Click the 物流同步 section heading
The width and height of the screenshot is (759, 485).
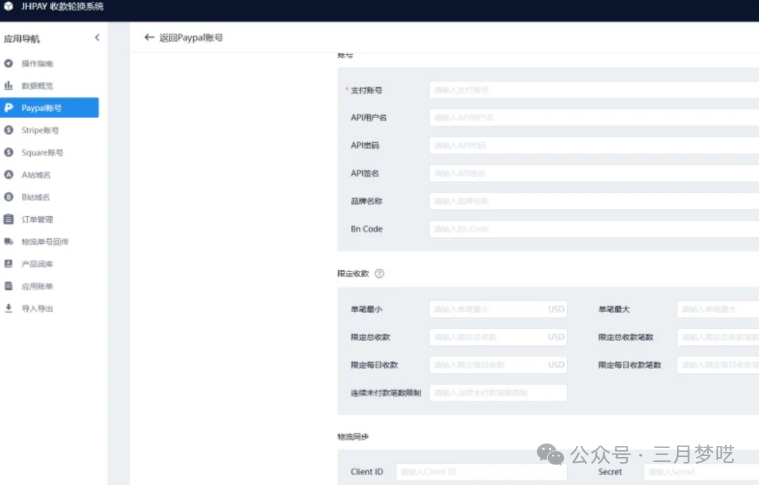coord(353,437)
